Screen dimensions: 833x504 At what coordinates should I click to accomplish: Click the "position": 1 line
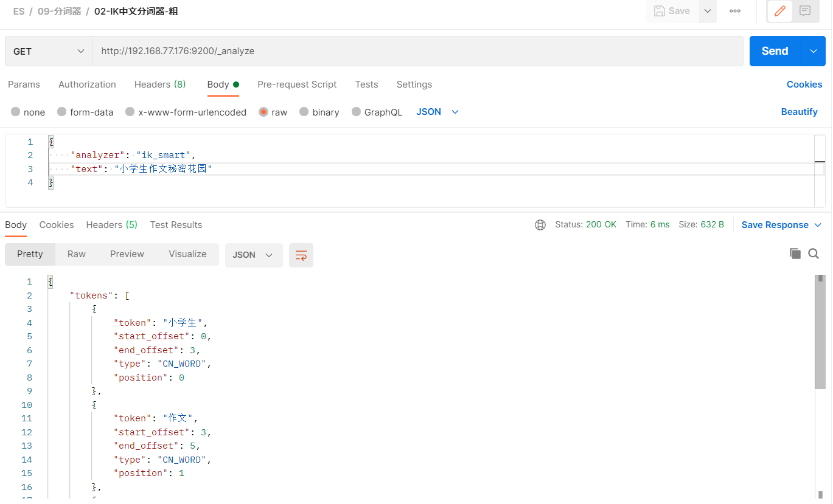coord(149,473)
